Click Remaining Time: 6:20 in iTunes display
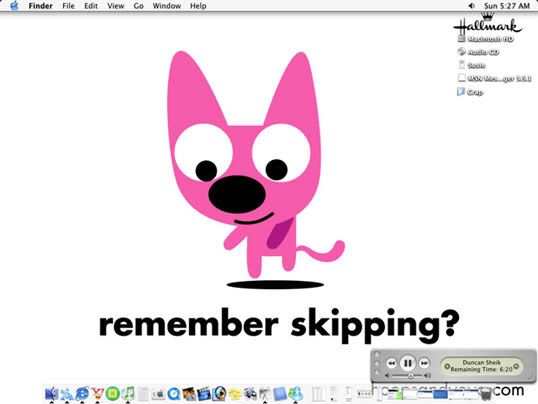Viewport: 538px width, 404px height. coord(481,369)
